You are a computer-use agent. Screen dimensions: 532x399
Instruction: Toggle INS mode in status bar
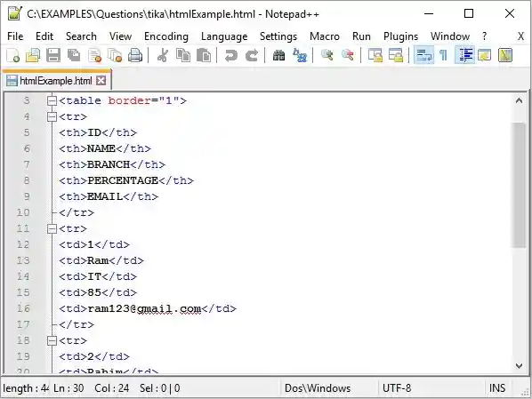click(x=497, y=387)
